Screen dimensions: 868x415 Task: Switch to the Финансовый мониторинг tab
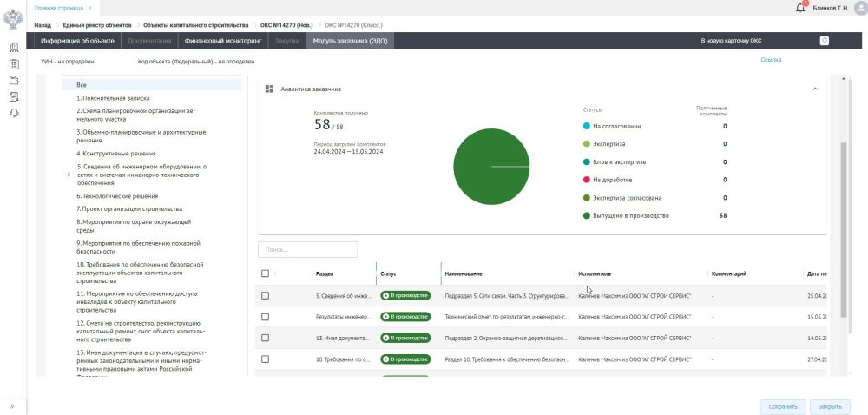(x=222, y=41)
